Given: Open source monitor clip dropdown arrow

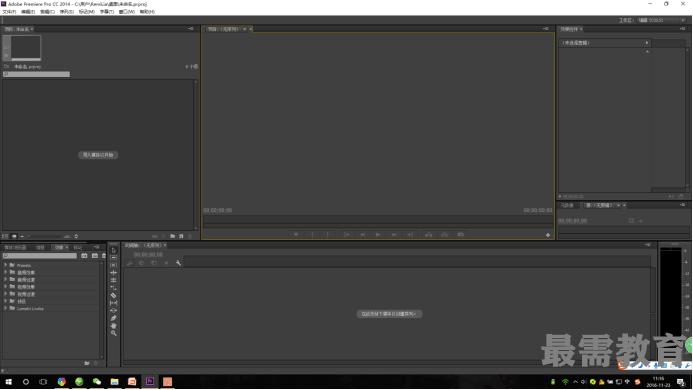Looking at the screenshot, I should [x=618, y=205].
